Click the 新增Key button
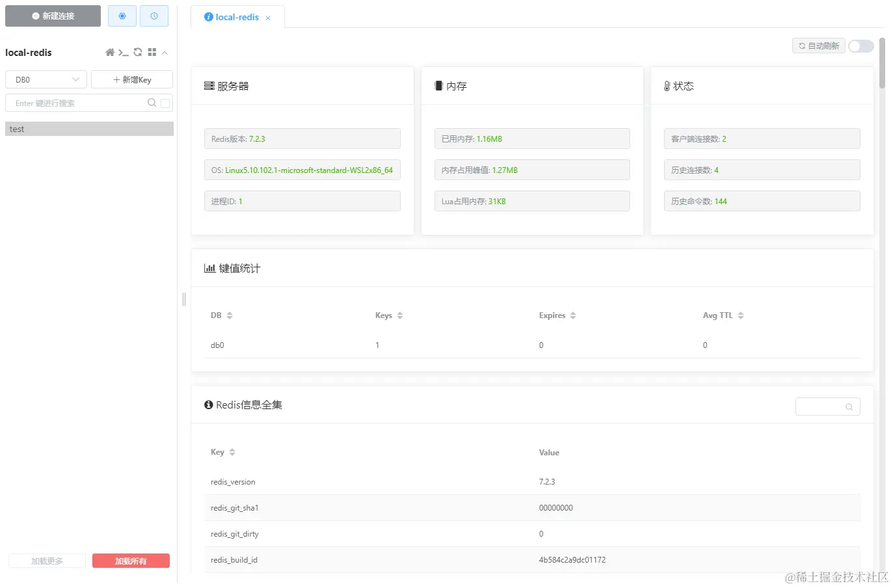The height and width of the screenshot is (588, 893). click(131, 79)
